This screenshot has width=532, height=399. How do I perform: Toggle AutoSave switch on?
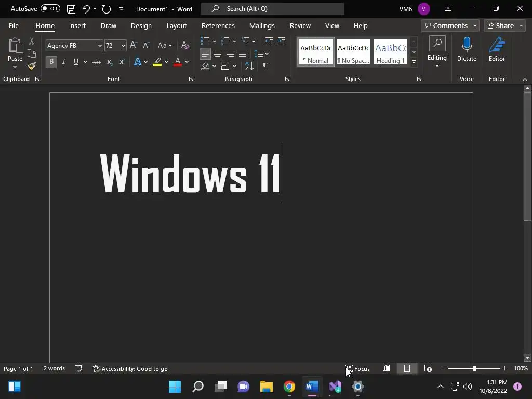tap(50, 9)
